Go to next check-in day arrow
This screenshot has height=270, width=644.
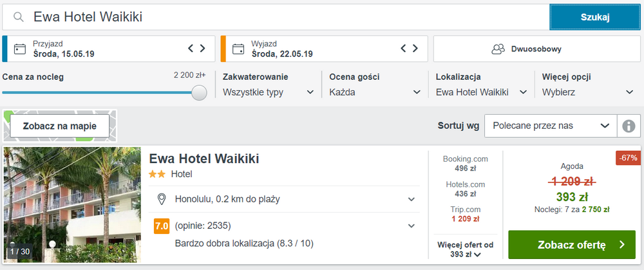[x=202, y=48]
